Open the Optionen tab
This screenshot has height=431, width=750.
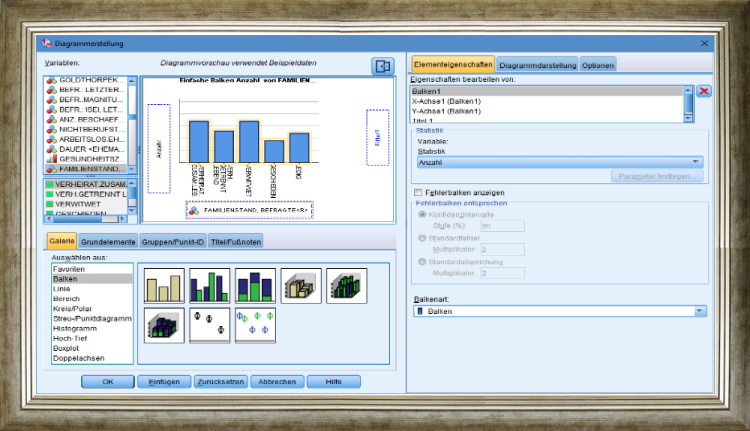(598, 65)
